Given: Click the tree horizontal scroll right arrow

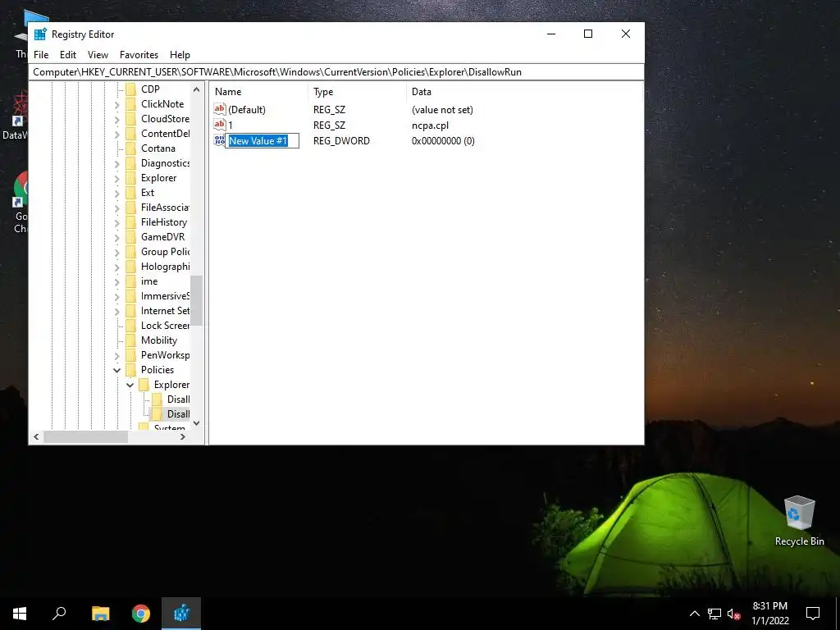Looking at the screenshot, I should tap(183, 437).
